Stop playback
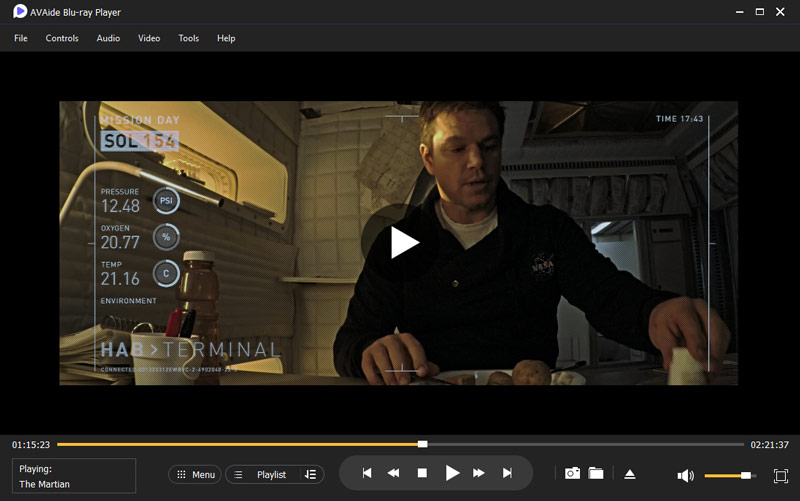Viewport: 800px width, 501px height. tap(422, 473)
